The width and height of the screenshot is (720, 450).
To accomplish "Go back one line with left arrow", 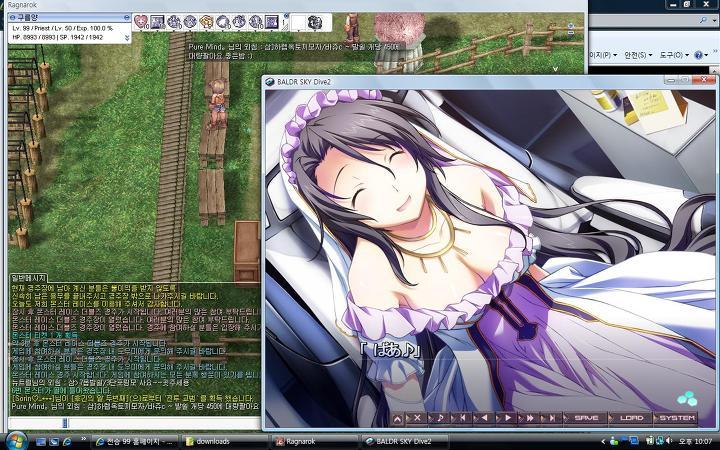I will pyautogui.click(x=484, y=418).
